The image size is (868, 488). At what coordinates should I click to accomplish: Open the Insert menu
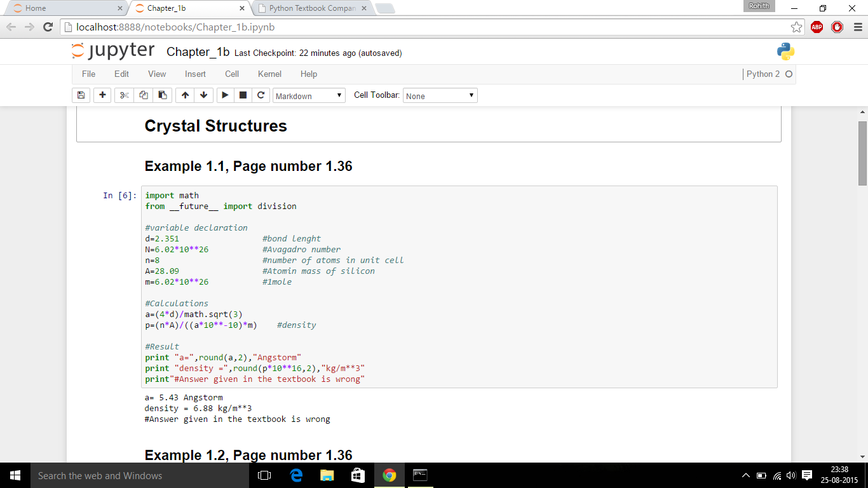point(195,74)
